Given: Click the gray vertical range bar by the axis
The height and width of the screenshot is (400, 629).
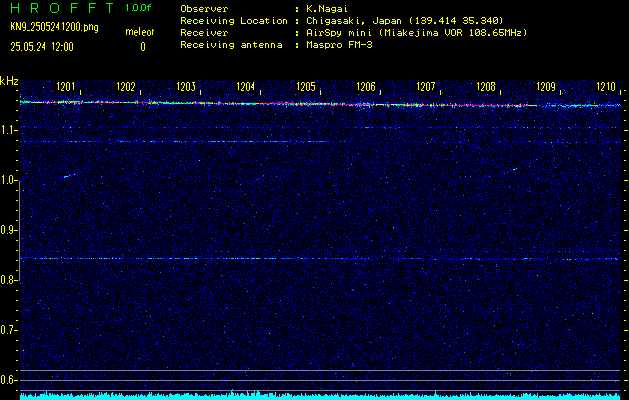Looking at the screenshot, I should tap(20, 231).
